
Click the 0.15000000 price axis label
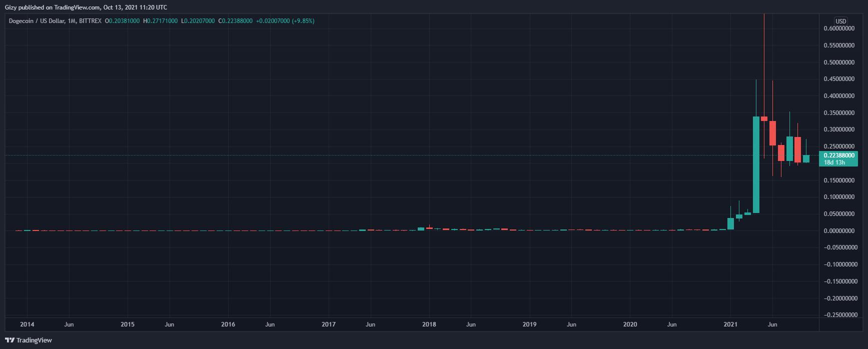click(x=839, y=180)
